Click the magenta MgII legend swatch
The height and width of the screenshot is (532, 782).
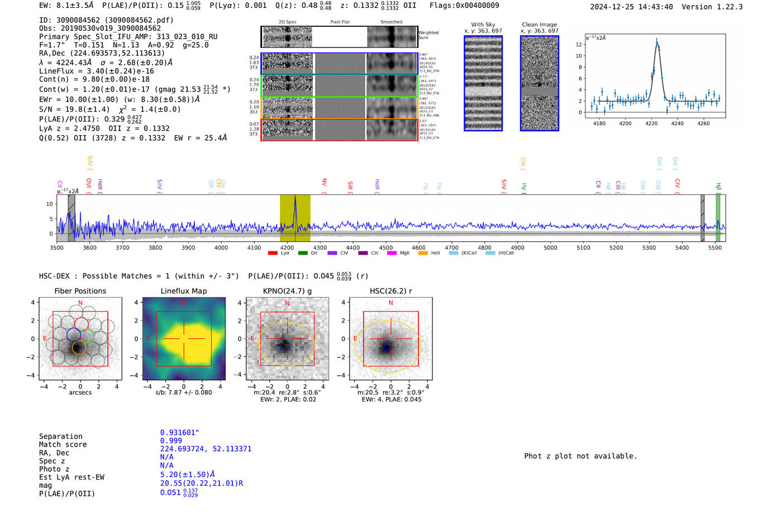point(392,253)
